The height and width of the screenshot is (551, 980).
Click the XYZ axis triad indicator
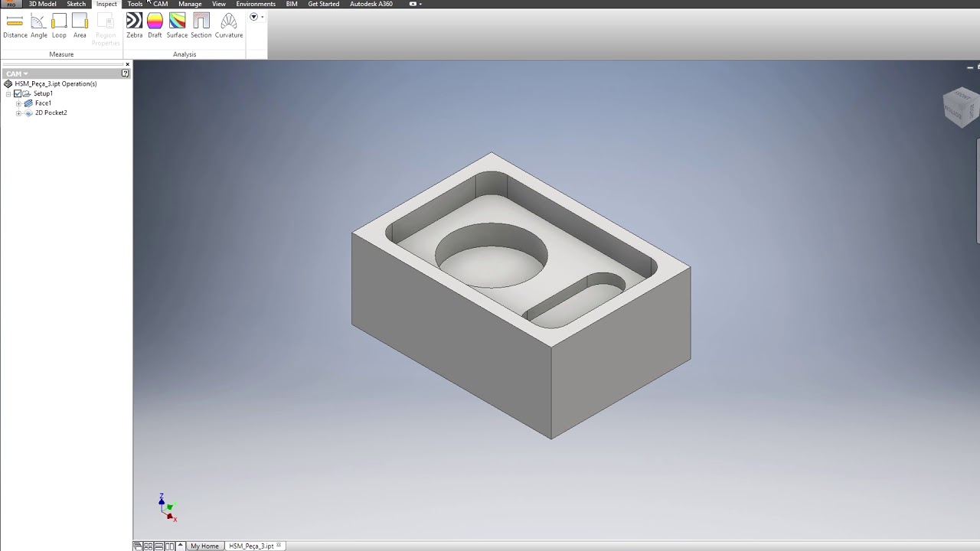[x=167, y=508]
